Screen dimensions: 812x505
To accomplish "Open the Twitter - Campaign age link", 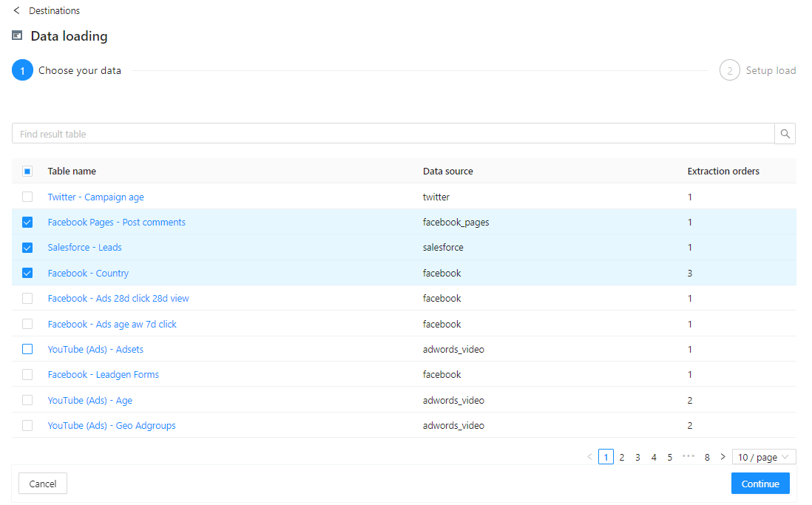I will tap(96, 197).
